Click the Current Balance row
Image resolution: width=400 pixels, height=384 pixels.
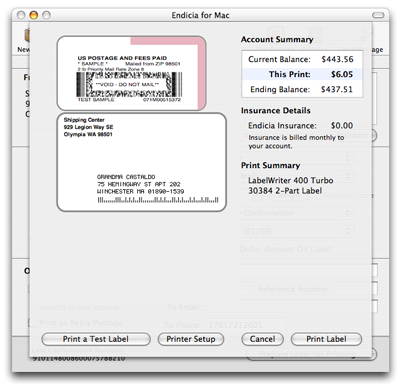tap(302, 59)
